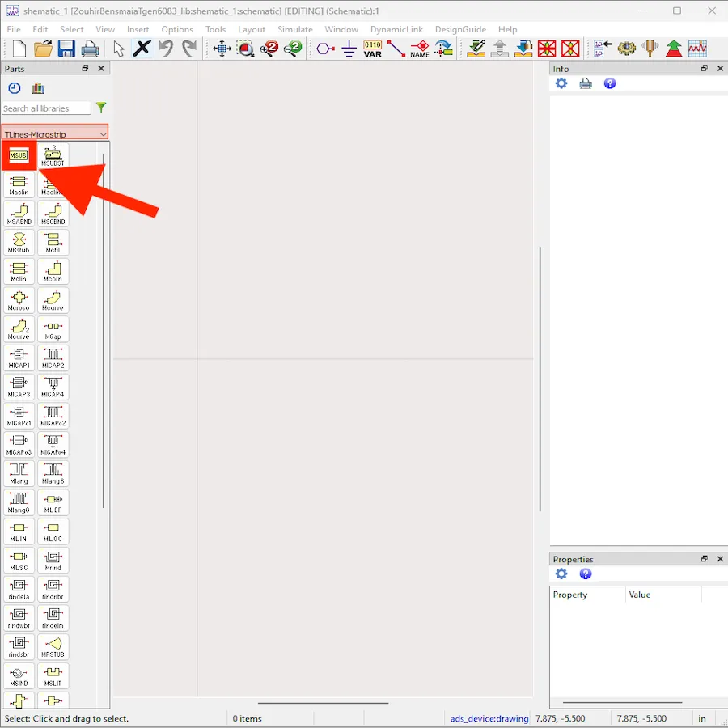Open the Options menu
Screen dimensions: 728x728
coord(177,29)
